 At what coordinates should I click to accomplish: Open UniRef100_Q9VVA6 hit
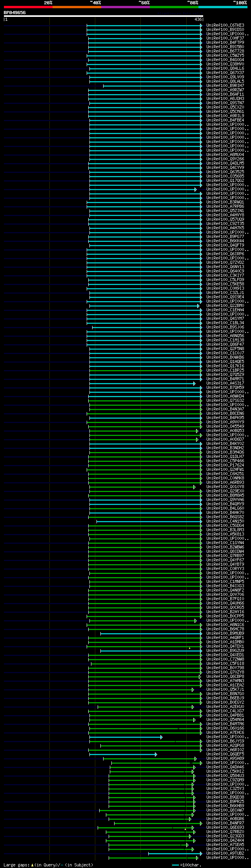pos(225,500)
